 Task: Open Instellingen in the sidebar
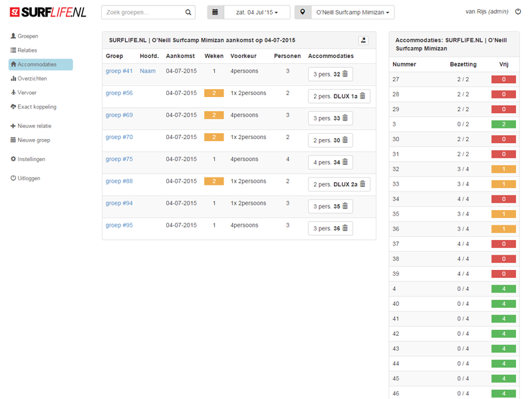coord(28,159)
